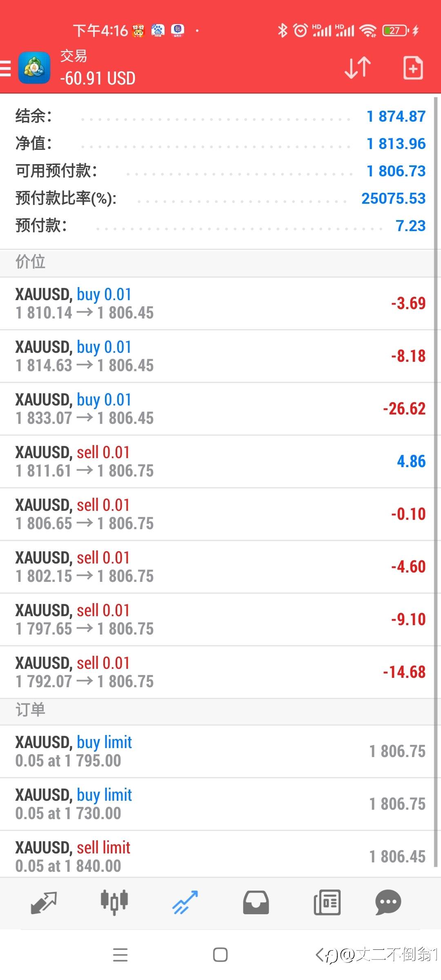Viewport: 441px width, 980px height.
Task: Select the buy position opened at 1 833.07
Action: click(x=220, y=409)
